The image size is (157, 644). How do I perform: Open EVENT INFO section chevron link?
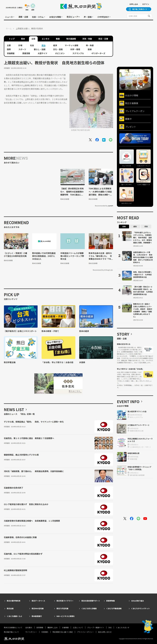[142, 401]
